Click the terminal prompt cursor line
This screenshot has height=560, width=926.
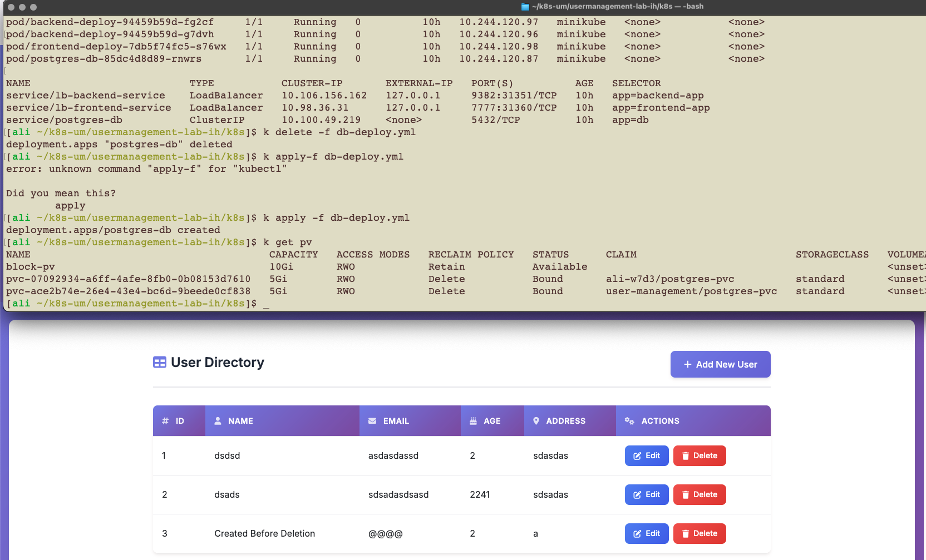coord(266,304)
